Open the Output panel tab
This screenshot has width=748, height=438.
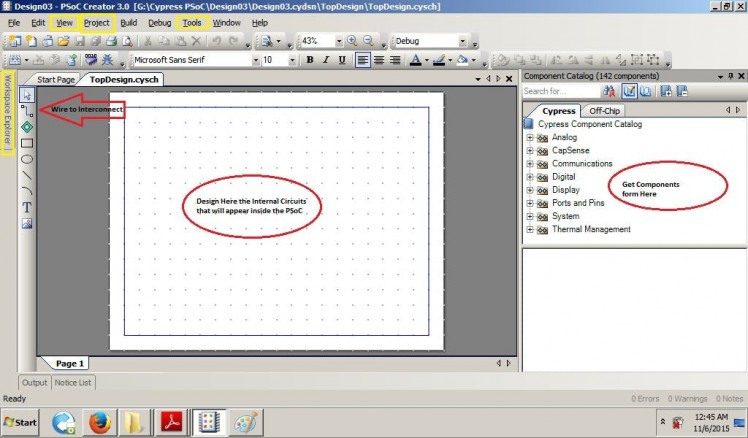(x=34, y=383)
